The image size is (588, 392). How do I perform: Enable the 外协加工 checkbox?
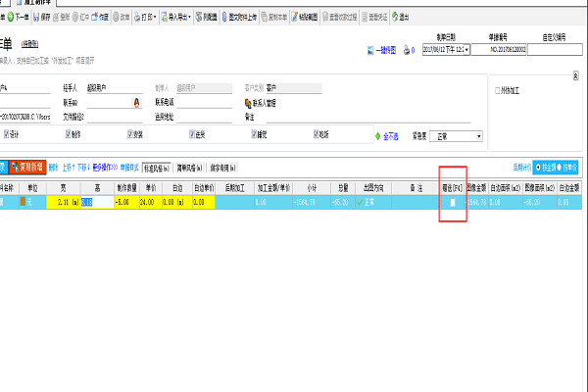[x=498, y=91]
